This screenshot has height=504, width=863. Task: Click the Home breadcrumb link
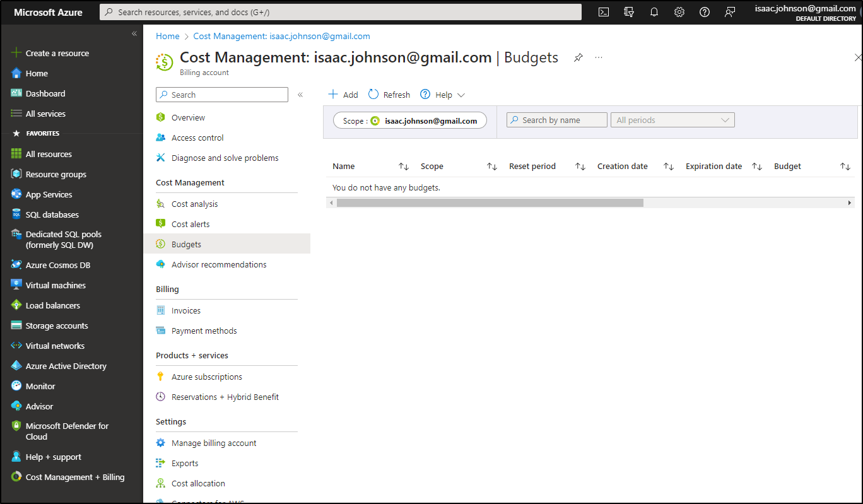[168, 36]
